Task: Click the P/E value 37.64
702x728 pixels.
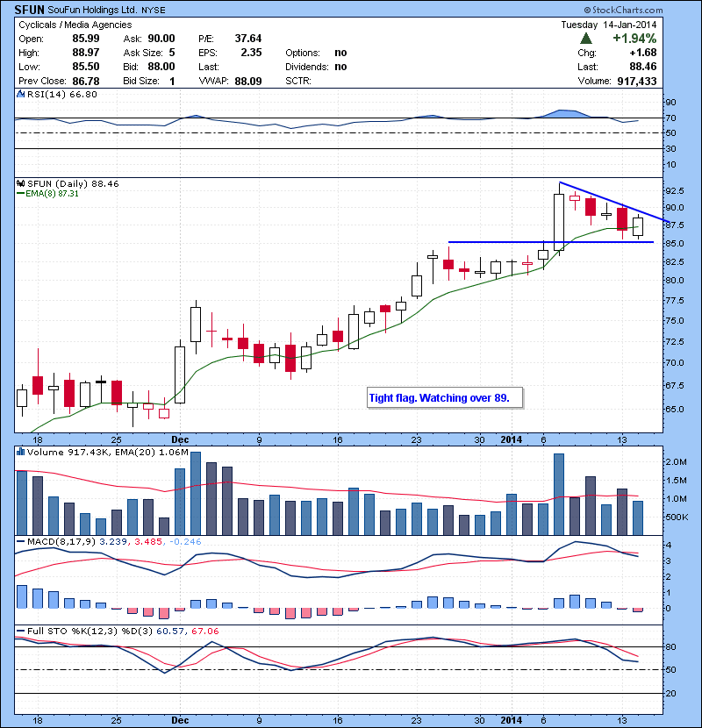Action: (x=248, y=39)
